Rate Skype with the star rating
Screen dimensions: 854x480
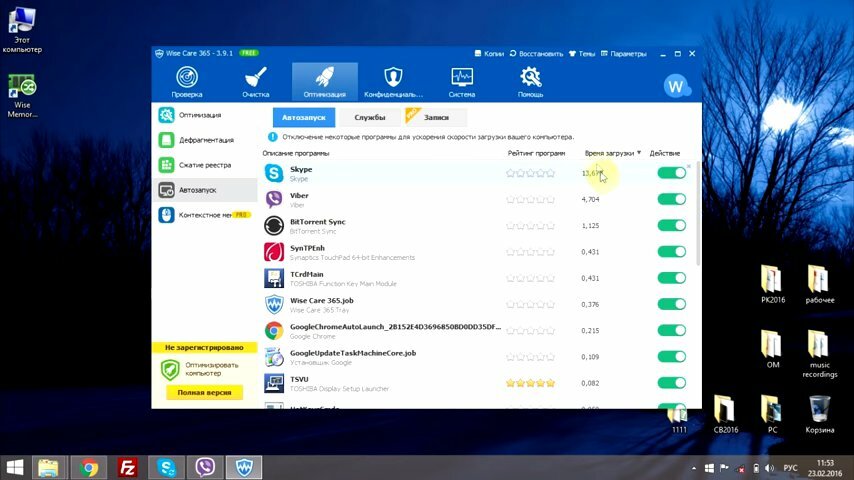[x=530, y=173]
